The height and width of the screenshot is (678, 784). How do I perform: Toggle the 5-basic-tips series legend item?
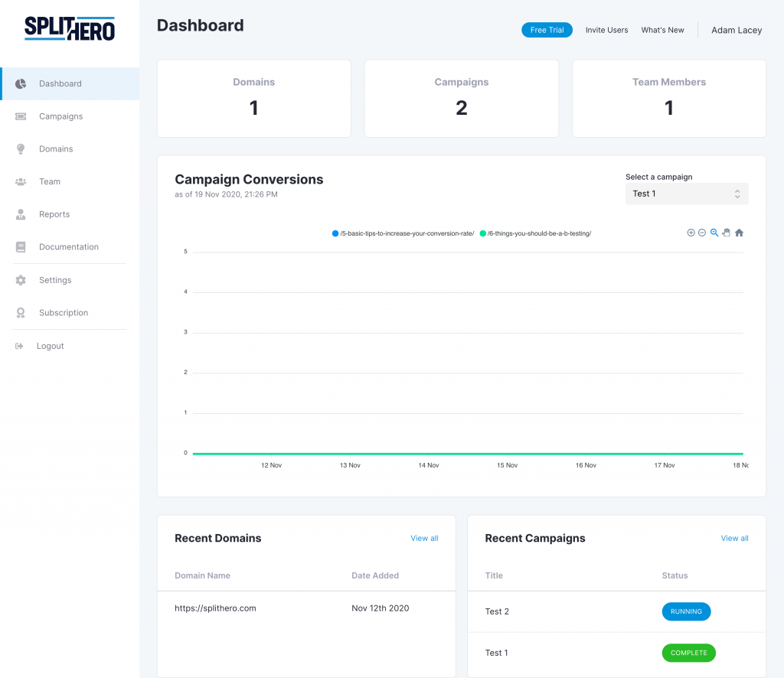(403, 233)
